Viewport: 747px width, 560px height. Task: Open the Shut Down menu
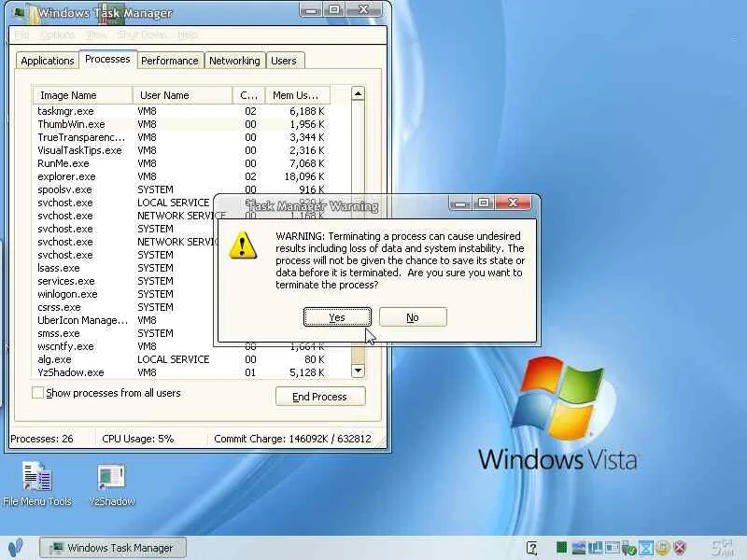pyautogui.click(x=142, y=35)
